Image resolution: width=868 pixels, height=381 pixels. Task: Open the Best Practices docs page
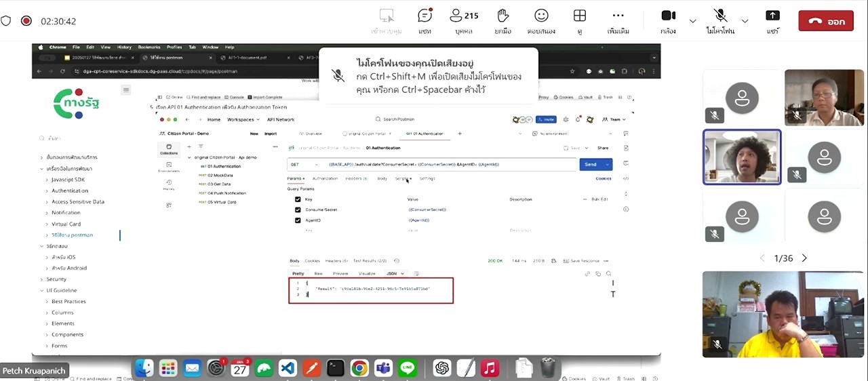click(x=68, y=301)
